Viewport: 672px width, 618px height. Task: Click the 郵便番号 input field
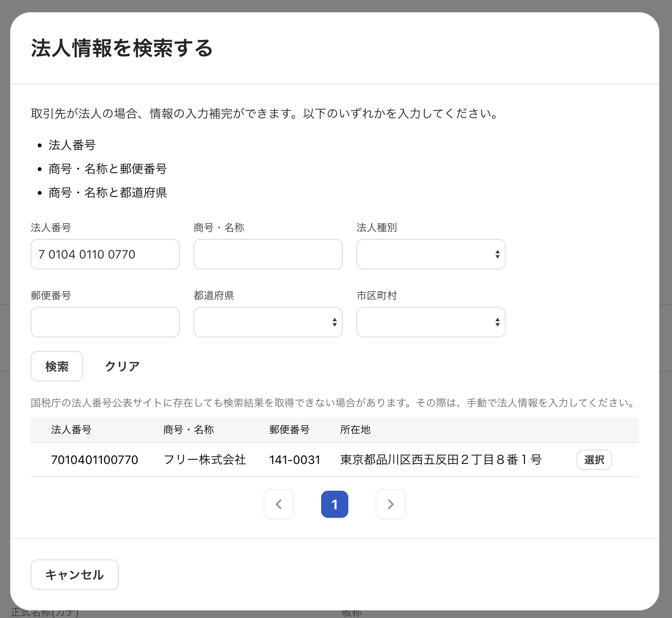(105, 322)
